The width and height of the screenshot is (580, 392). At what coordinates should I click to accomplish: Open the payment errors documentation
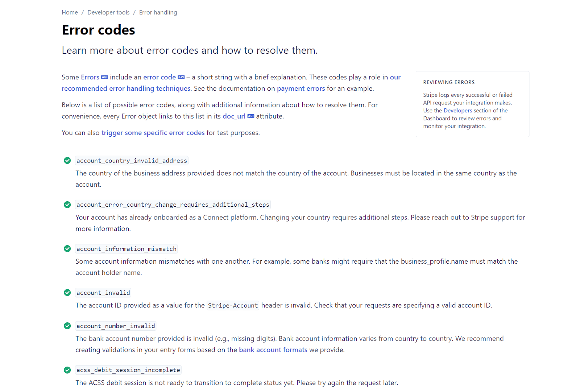coord(301,88)
